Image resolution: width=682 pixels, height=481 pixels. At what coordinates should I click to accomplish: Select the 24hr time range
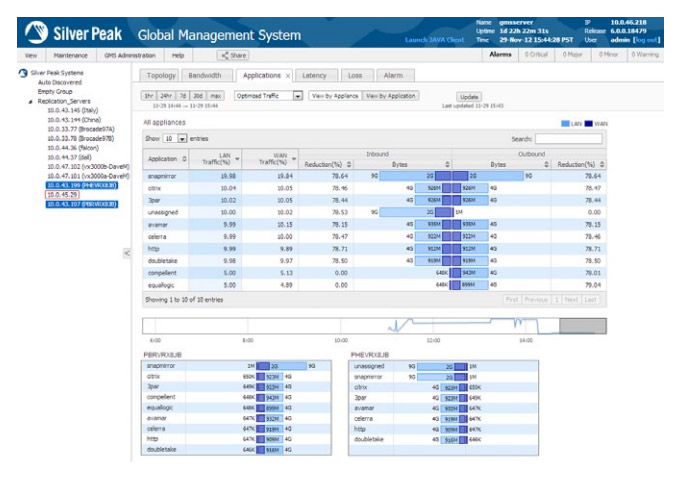click(x=166, y=96)
